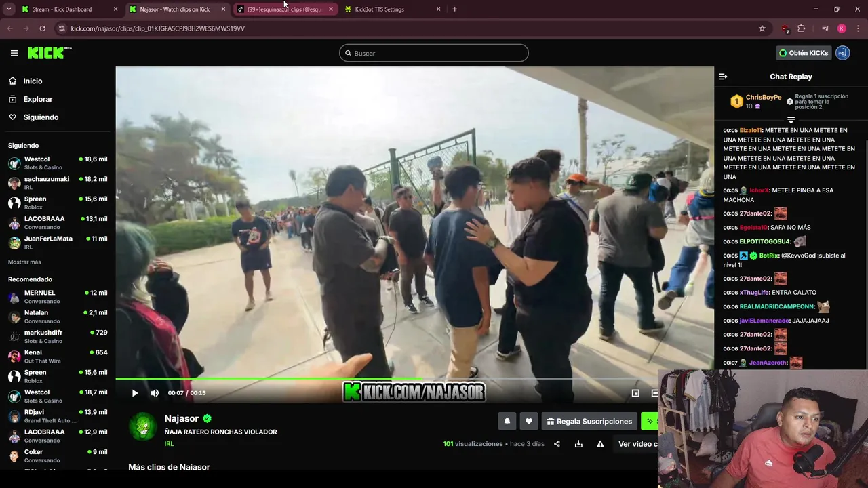868x488 pixels.
Task: Expand the leaderboard under ChrisBoyPe
Action: [x=791, y=120]
